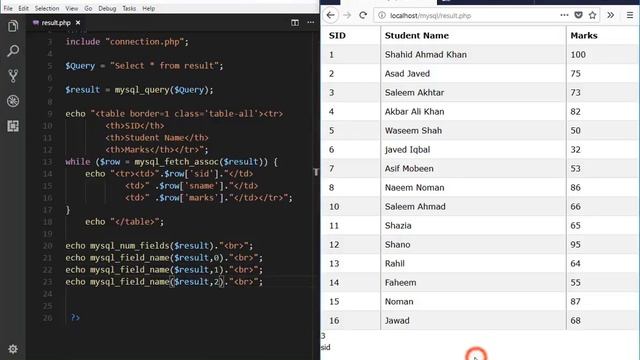This screenshot has width=640, height=360.
Task: Click the closing ?> PHP tag
Action: tap(76, 317)
